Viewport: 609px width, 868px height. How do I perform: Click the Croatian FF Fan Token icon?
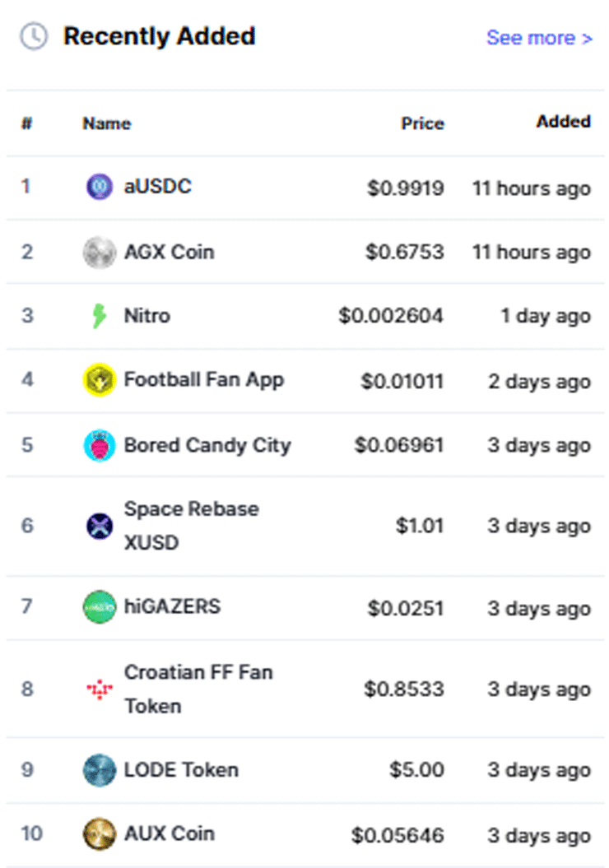pos(100,689)
